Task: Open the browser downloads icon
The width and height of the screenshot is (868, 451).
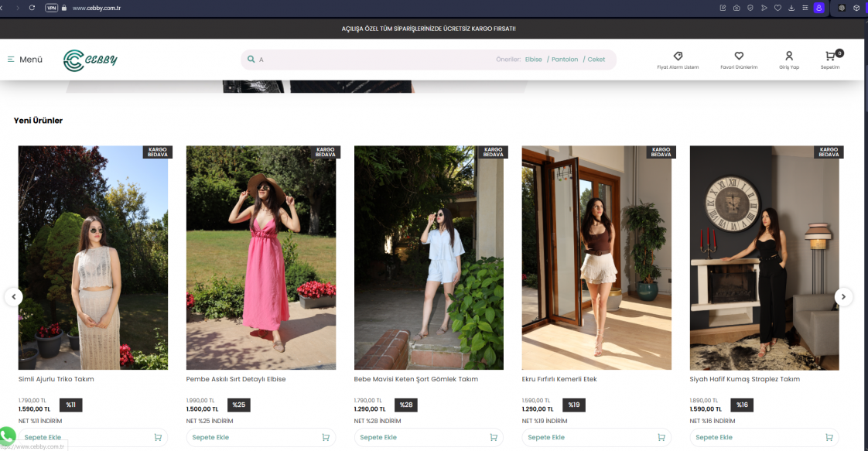Action: tap(791, 8)
